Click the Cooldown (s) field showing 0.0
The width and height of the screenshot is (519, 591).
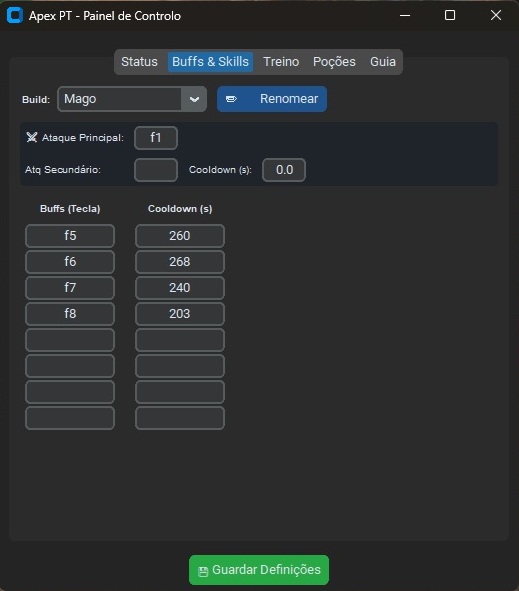pyautogui.click(x=284, y=170)
